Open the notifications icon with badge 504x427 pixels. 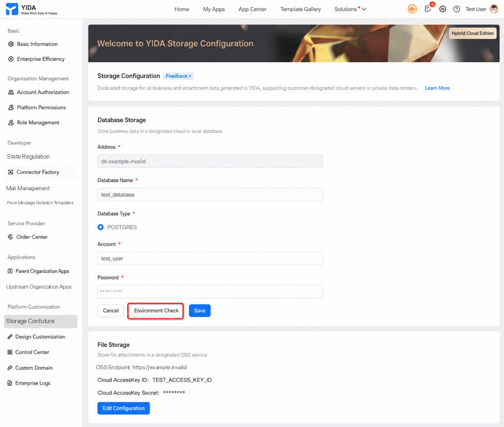(428, 9)
